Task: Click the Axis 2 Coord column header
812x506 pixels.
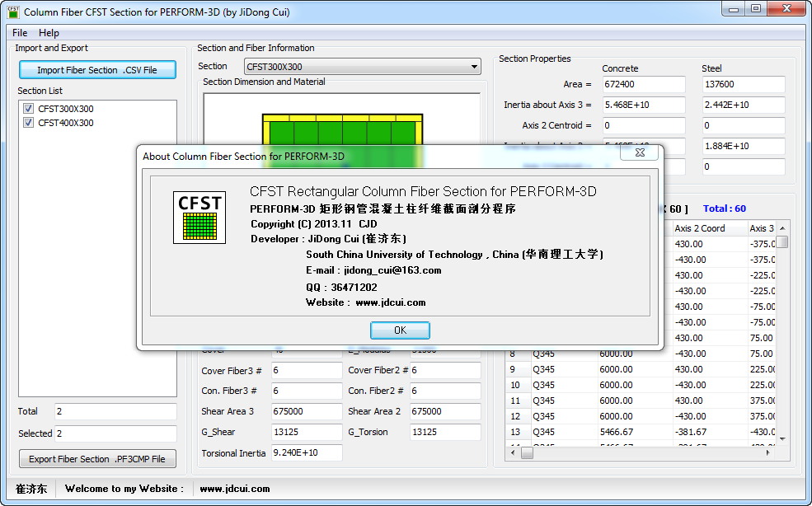Action: [x=710, y=228]
